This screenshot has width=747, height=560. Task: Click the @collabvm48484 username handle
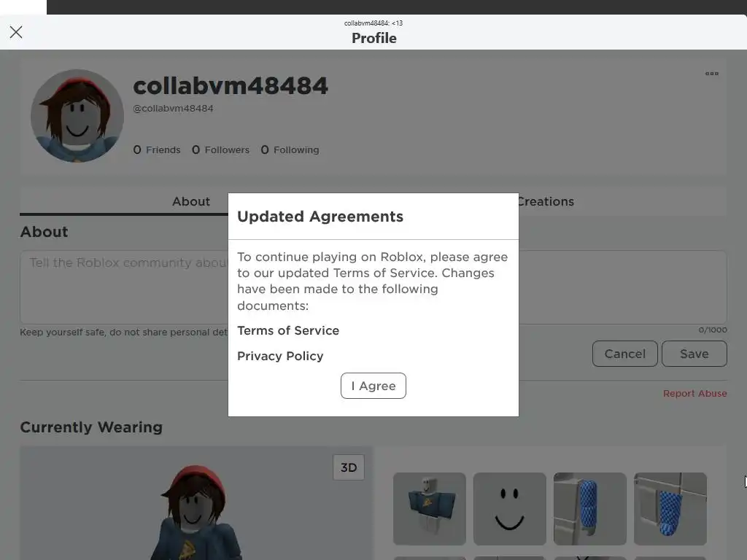coord(173,109)
